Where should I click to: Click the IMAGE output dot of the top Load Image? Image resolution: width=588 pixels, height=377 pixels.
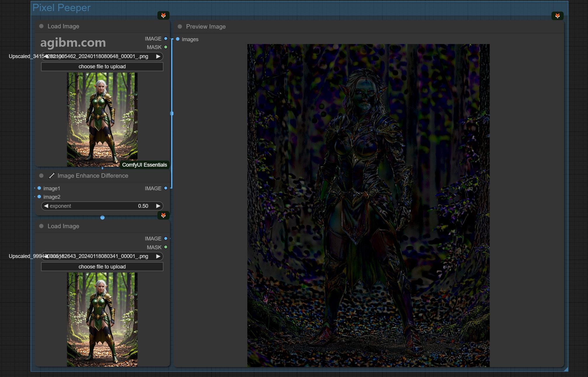tap(166, 39)
